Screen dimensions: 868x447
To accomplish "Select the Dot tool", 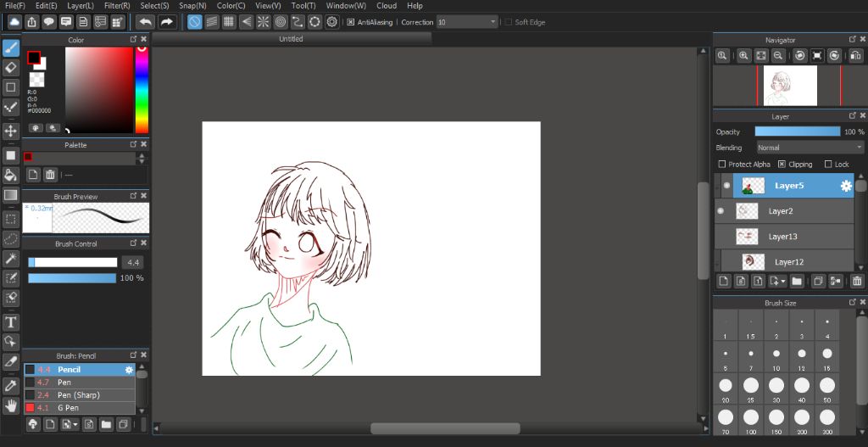I will pyautogui.click(x=10, y=107).
